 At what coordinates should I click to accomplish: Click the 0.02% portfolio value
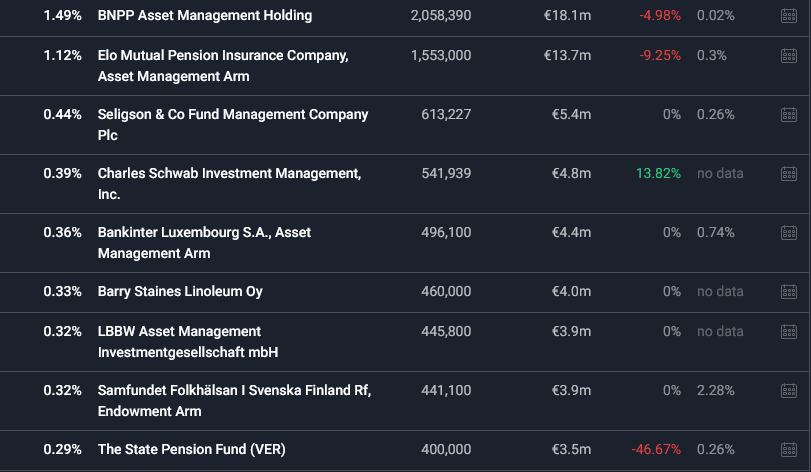(716, 16)
